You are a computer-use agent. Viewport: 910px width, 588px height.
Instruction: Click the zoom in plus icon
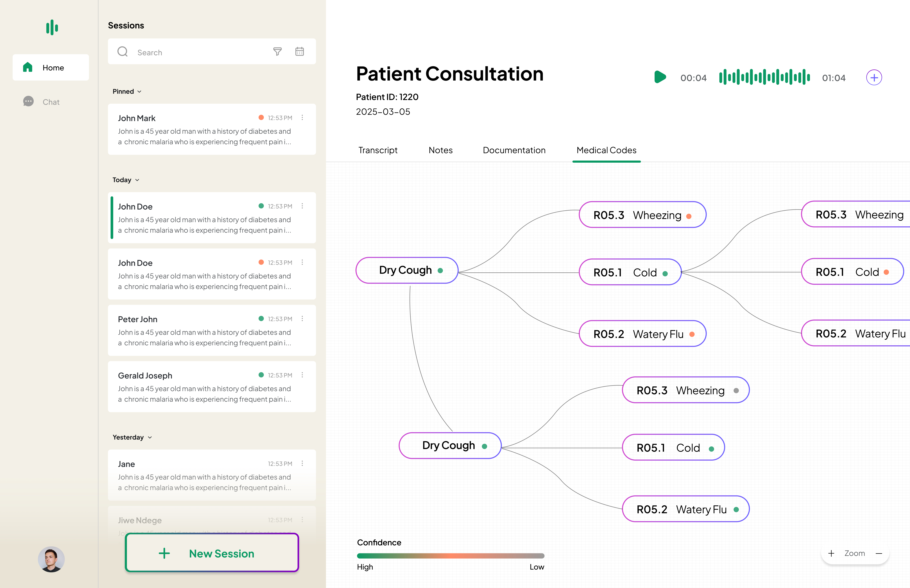pos(831,553)
